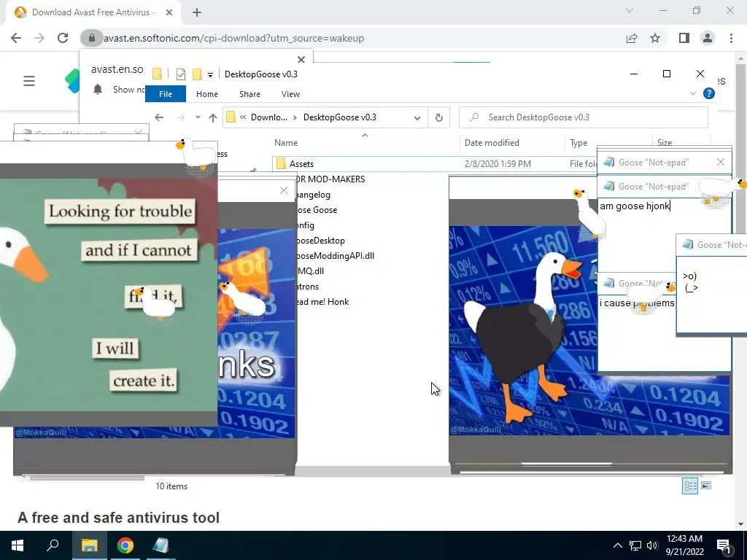Open quick access toolbar dropdown
Screen dimensions: 747x560
click(210, 75)
